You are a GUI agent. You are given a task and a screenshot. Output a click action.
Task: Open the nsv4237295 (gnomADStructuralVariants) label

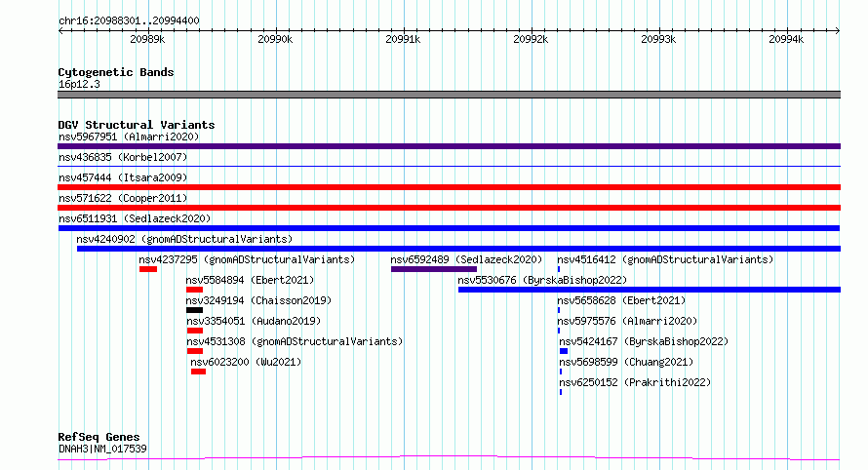pos(247,259)
